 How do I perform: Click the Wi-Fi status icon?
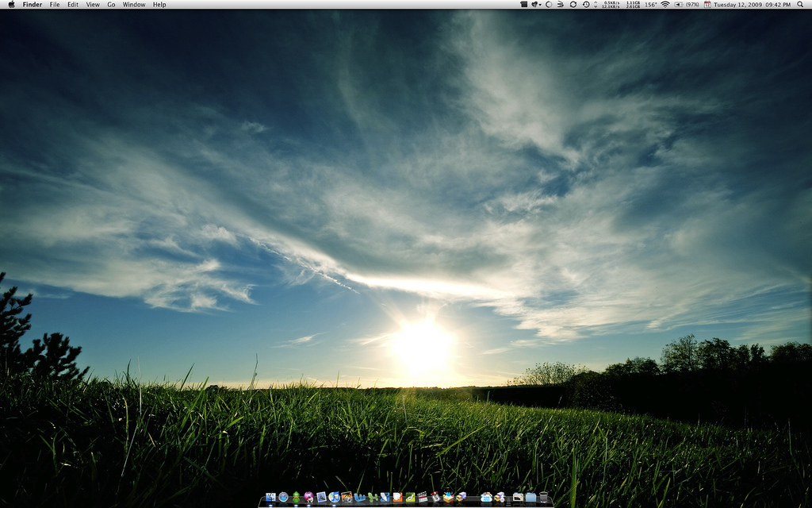click(x=665, y=4)
